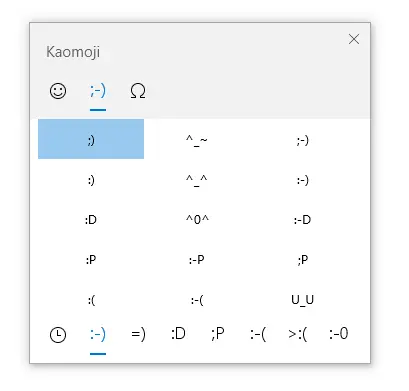Insert the :-D kaomoji from grid
This screenshot has height=391, width=409.
[303, 220]
